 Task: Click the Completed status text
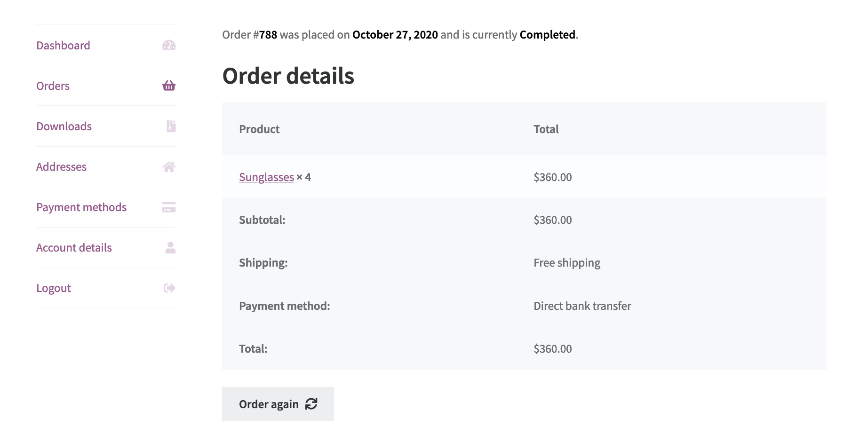547,35
